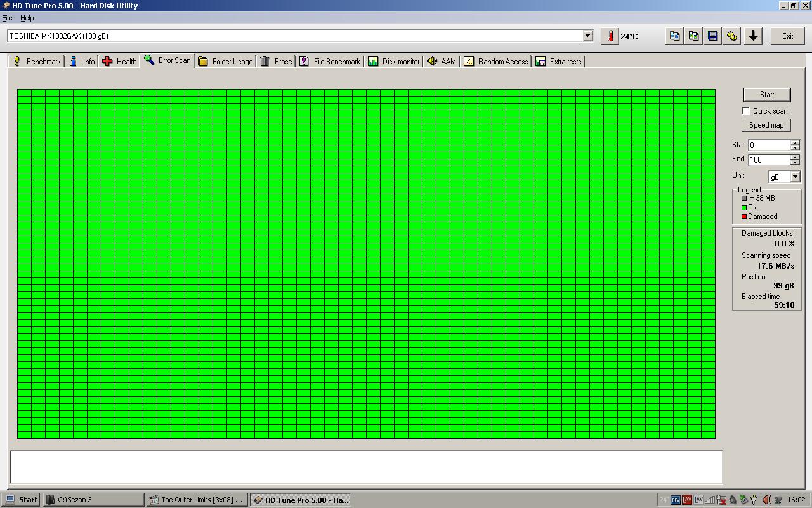The height and width of the screenshot is (508, 812).
Task: Click the empty log text area below grid
Action: (x=366, y=467)
